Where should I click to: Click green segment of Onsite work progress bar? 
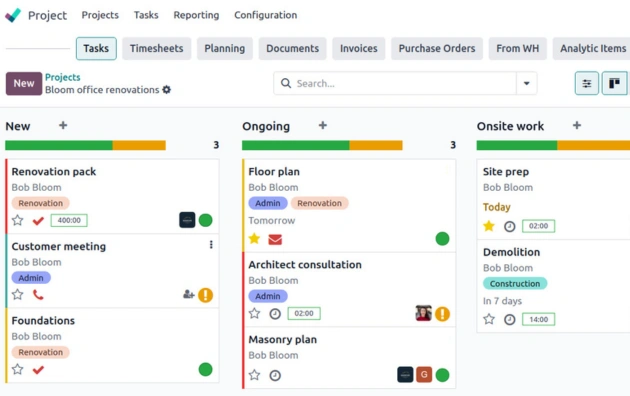(x=517, y=145)
